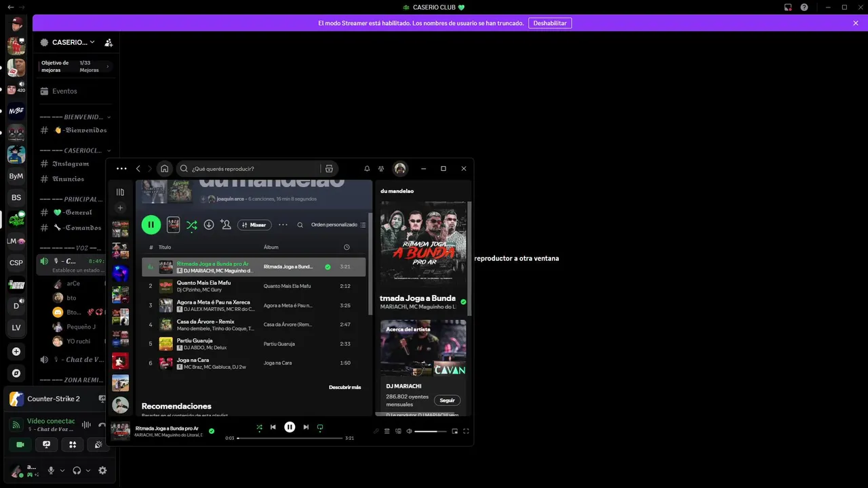Image resolution: width=868 pixels, height=488 pixels.
Task: Deafen with Discord headphones icon
Action: click(x=77, y=470)
